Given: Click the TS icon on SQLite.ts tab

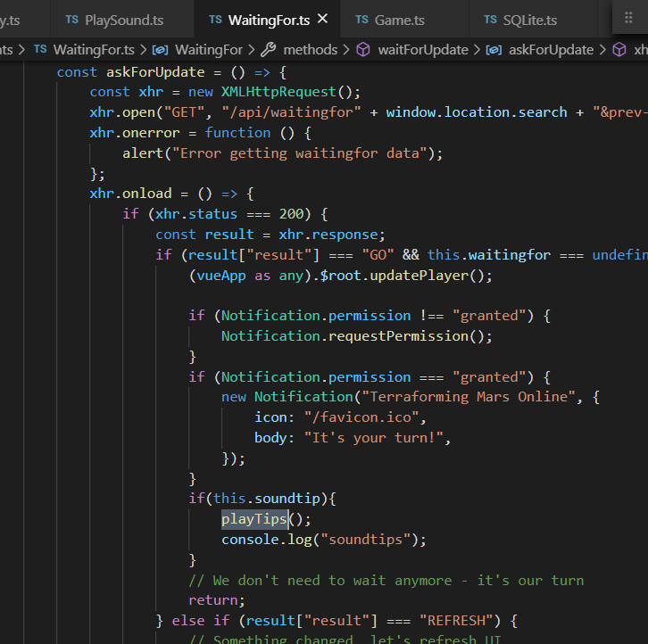Looking at the screenshot, I should click(490, 20).
